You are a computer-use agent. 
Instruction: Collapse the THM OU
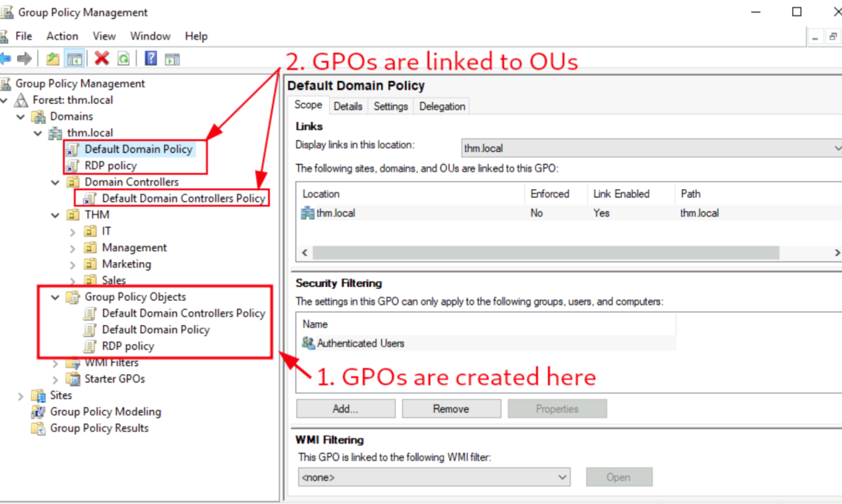56,215
